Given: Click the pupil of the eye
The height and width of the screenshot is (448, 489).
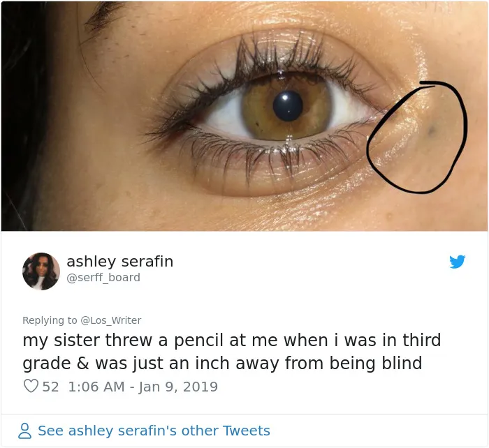Looking at the screenshot, I should tap(288, 106).
